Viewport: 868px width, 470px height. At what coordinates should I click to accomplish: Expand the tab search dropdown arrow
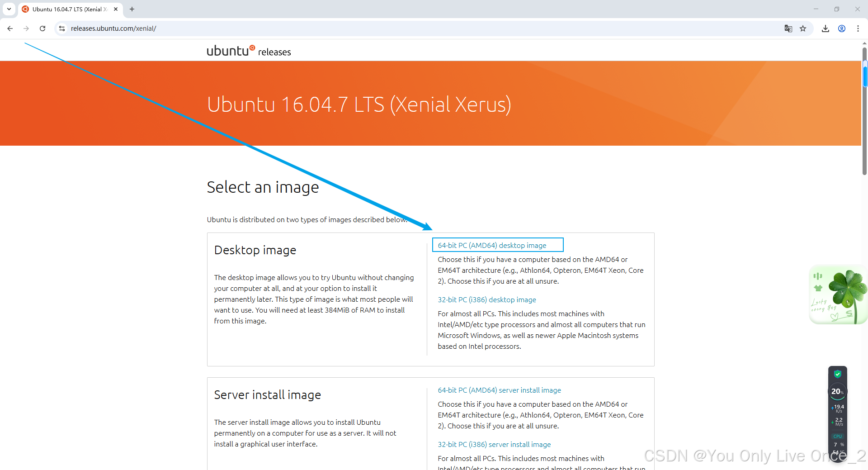click(x=9, y=9)
